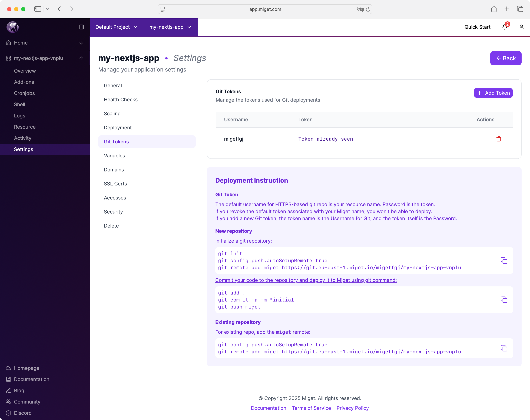Click 'Initialize a git repository:' text
530x420 pixels.
pyautogui.click(x=243, y=241)
